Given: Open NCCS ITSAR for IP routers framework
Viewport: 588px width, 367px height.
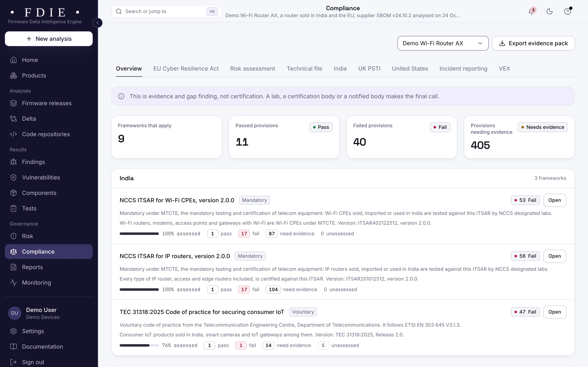Looking at the screenshot, I should coord(555,256).
